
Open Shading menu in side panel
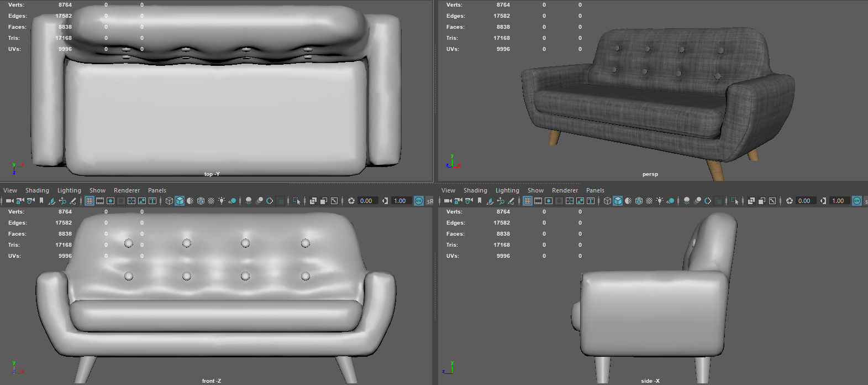(x=475, y=190)
